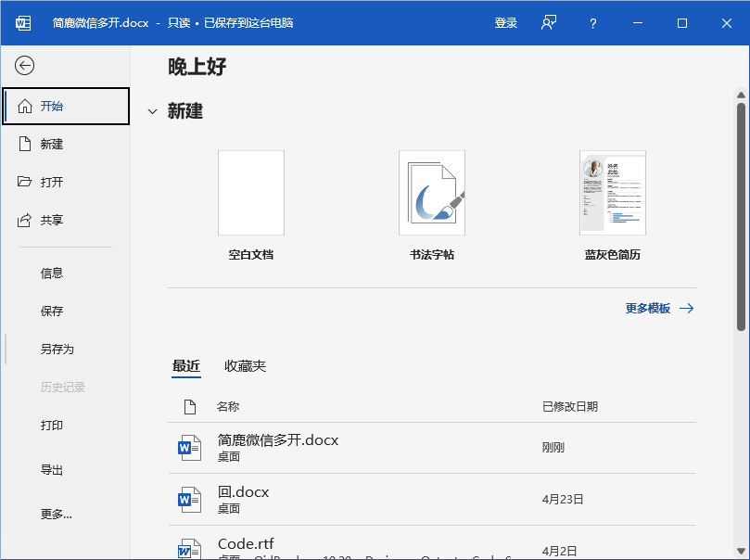Click the 4月2日 modified date
750x560 pixels.
[x=559, y=551]
